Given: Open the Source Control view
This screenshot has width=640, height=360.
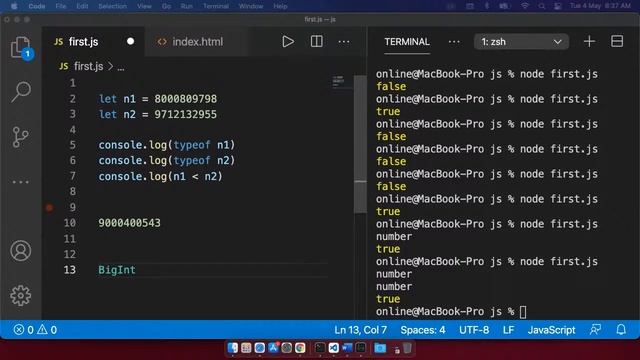Looking at the screenshot, I should [20, 137].
